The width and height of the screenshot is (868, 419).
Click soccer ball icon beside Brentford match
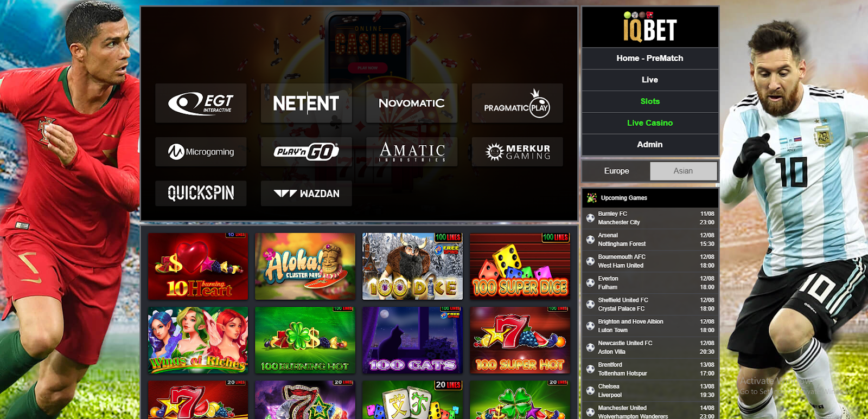(590, 369)
